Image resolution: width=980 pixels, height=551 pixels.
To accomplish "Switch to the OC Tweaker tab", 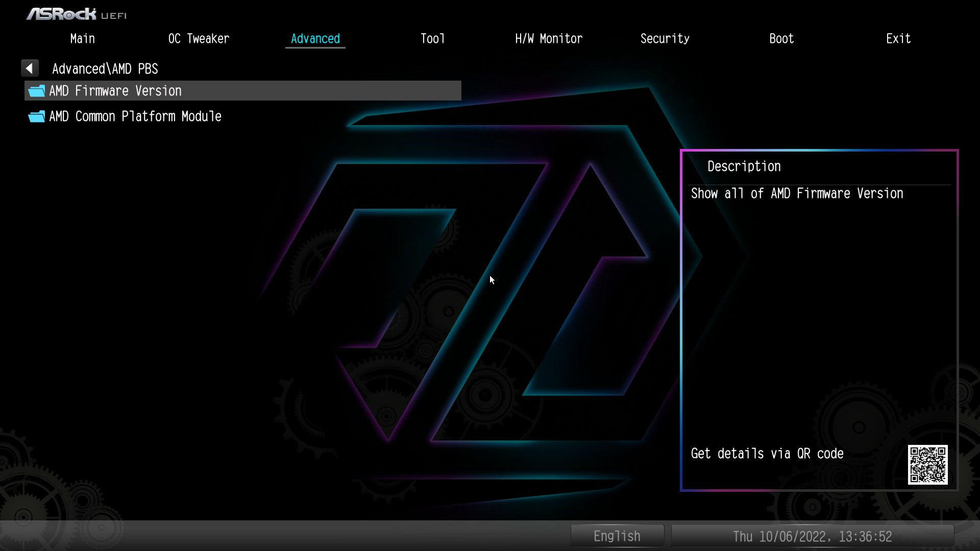I will coord(199,39).
